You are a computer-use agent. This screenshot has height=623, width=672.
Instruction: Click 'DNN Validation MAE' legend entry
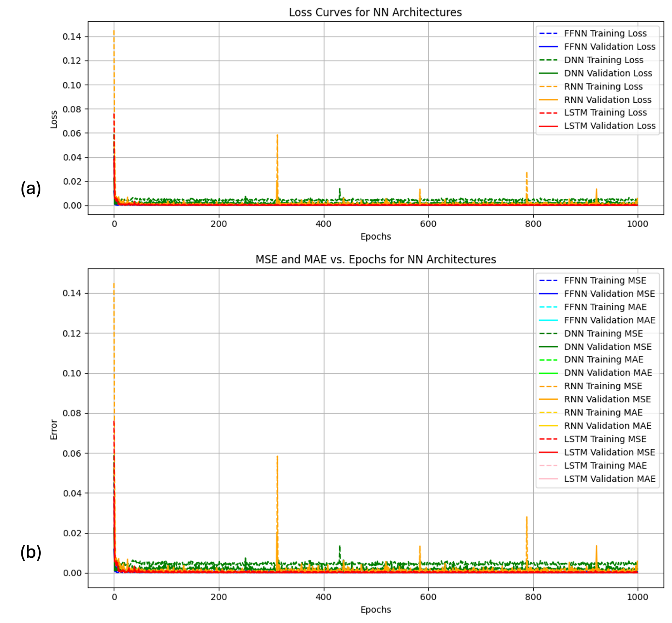(x=595, y=373)
